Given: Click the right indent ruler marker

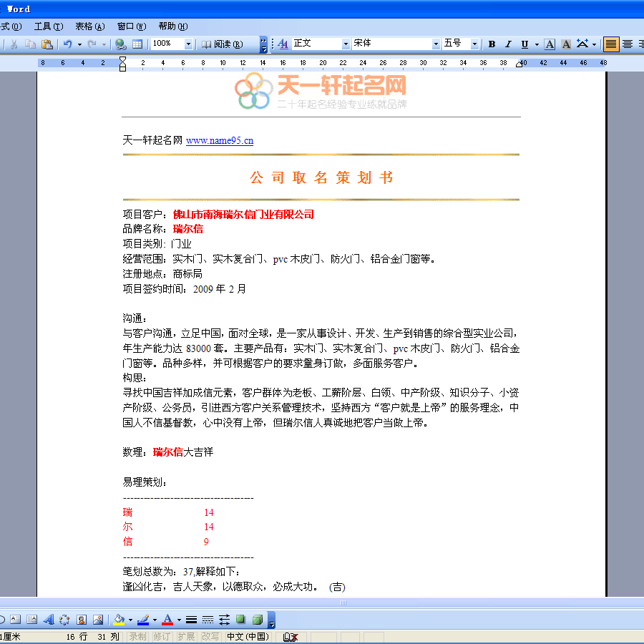Looking at the screenshot, I should (519, 64).
